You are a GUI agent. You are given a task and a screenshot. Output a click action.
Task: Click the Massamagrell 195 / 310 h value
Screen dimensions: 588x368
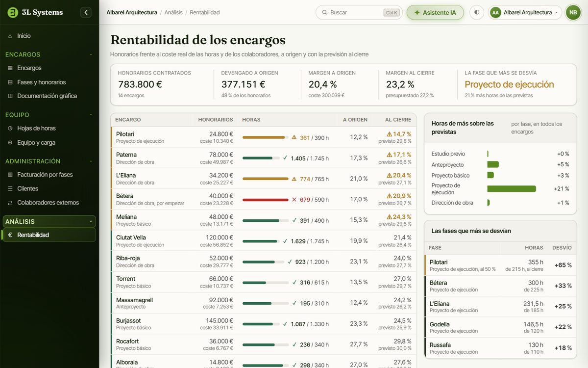(314, 303)
